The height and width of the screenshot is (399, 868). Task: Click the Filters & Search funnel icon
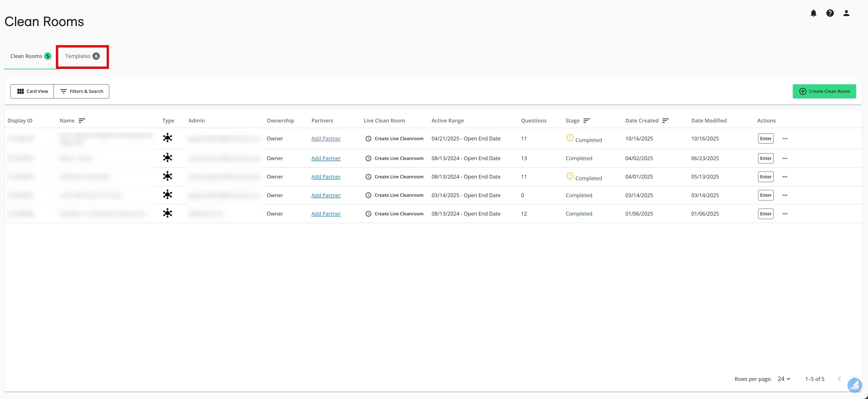(63, 91)
